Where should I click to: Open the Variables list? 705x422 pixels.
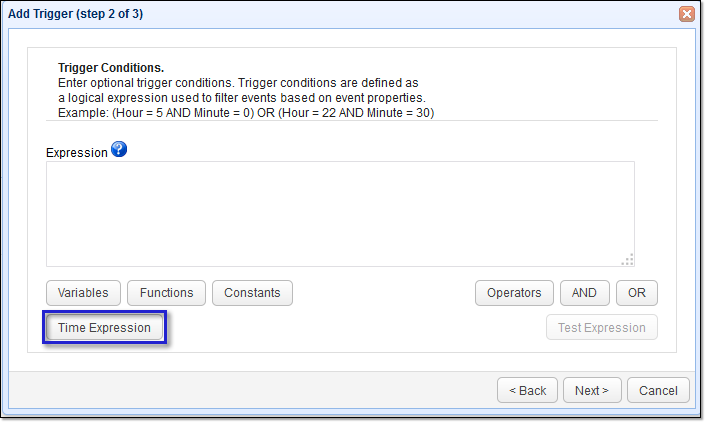(x=84, y=293)
